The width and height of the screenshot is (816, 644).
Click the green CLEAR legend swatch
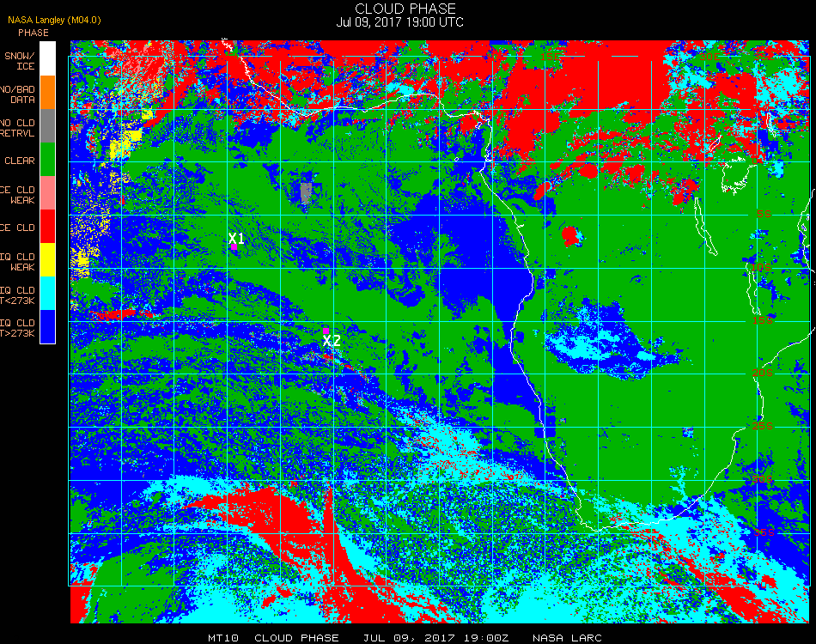[47, 159]
